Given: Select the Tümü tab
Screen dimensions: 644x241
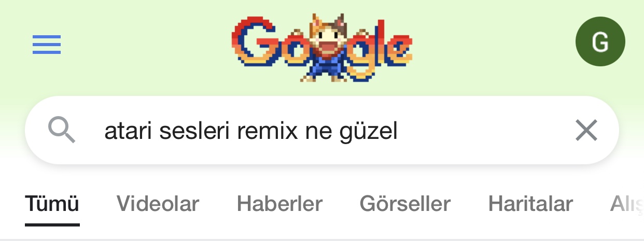Looking at the screenshot, I should click(x=52, y=204).
